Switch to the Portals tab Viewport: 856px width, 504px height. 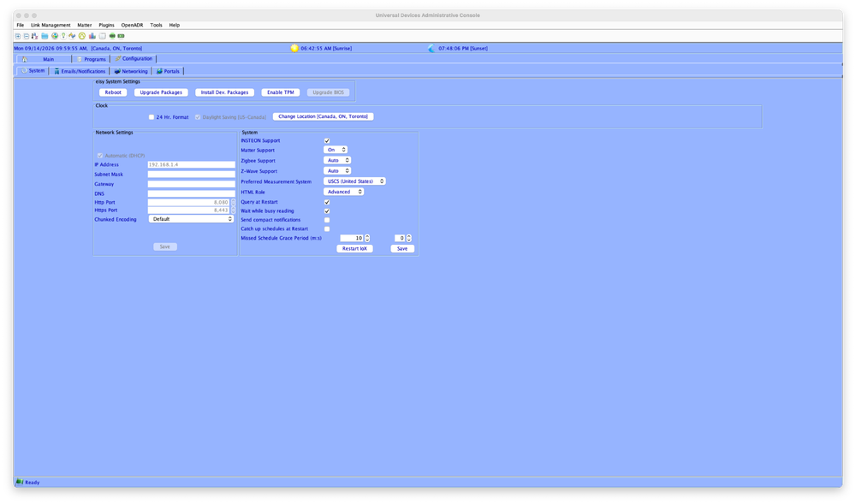[x=168, y=71]
